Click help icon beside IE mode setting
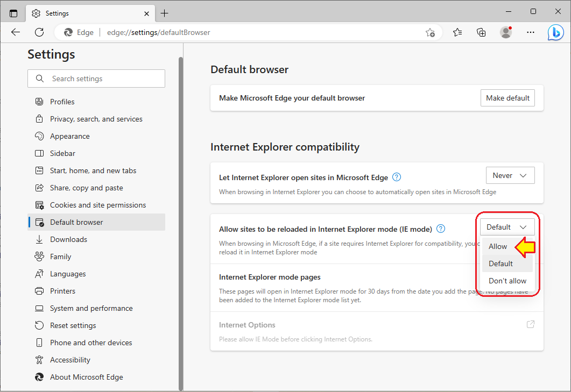 (441, 229)
